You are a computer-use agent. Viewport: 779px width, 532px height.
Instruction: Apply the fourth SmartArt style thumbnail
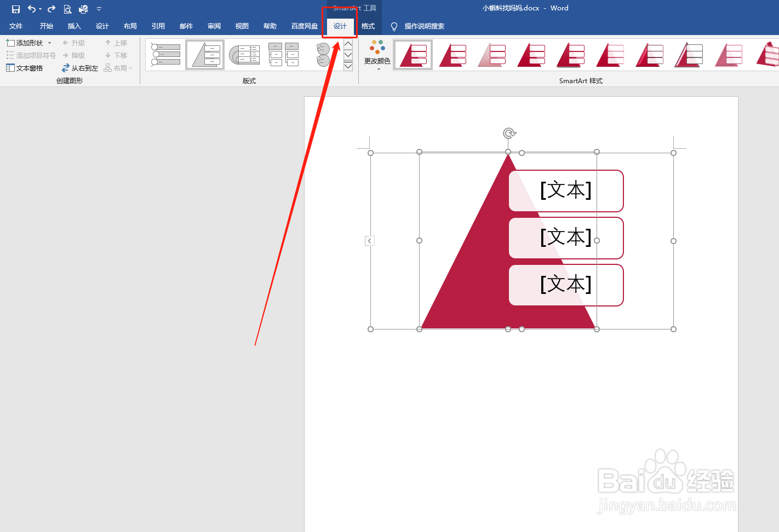[x=531, y=55]
